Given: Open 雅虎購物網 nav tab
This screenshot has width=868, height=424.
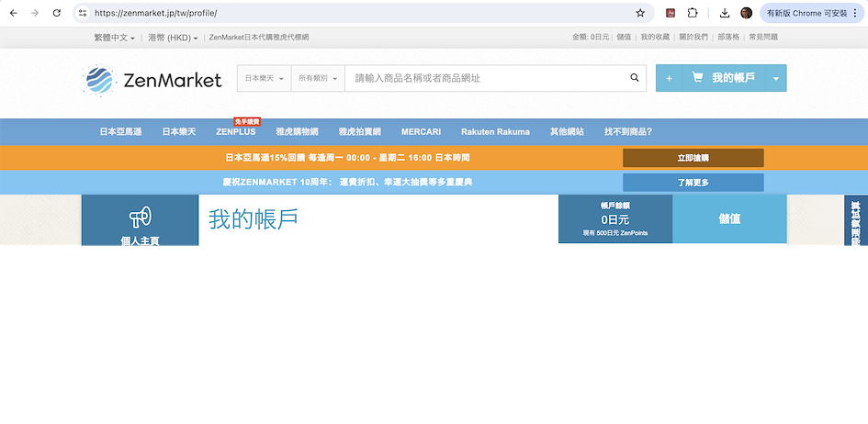Looking at the screenshot, I should [x=298, y=132].
